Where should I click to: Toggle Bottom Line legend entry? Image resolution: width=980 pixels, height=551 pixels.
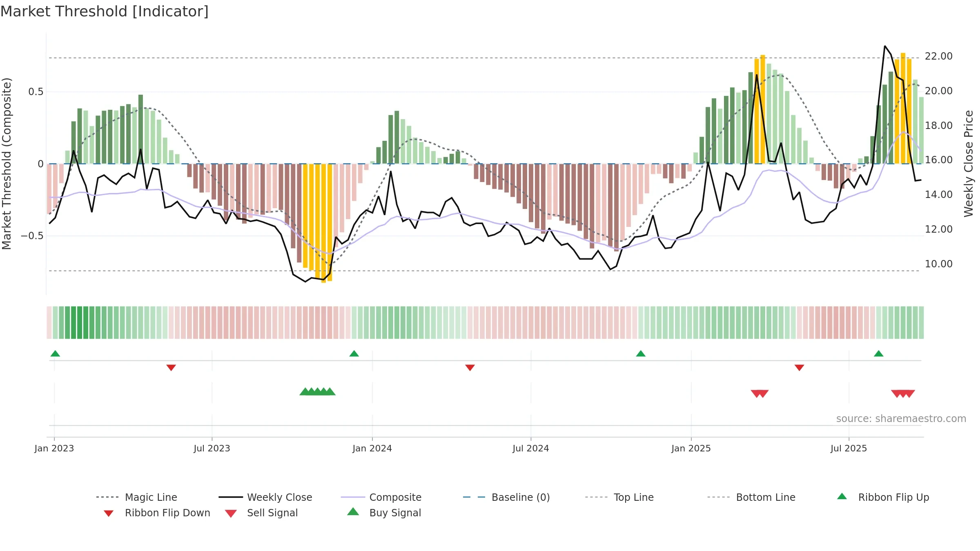tap(751, 497)
